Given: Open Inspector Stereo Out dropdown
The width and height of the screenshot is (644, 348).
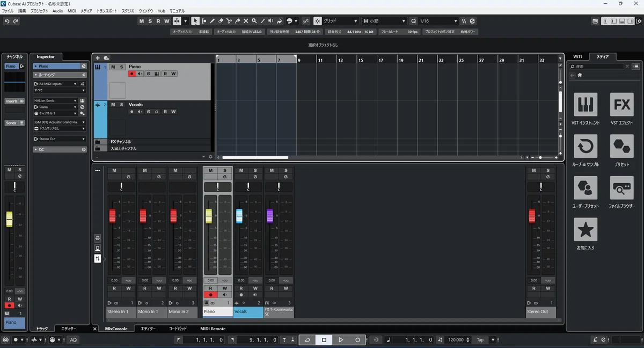Looking at the screenshot, I should click(59, 139).
